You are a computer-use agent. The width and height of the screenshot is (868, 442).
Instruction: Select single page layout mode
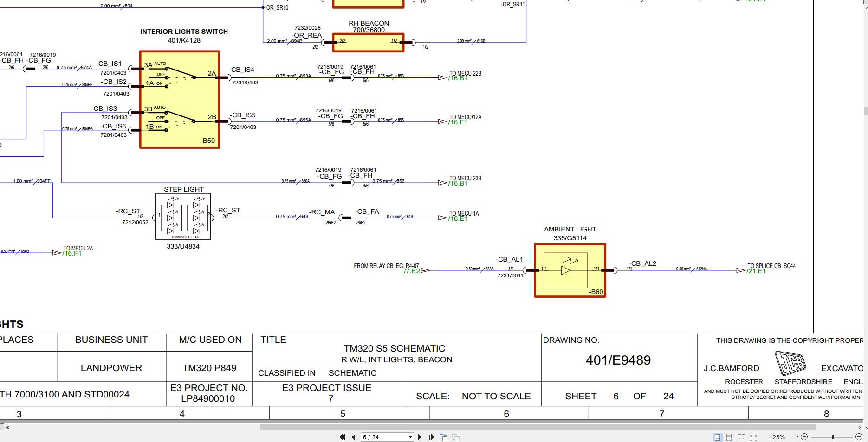pyautogui.click(x=717, y=437)
